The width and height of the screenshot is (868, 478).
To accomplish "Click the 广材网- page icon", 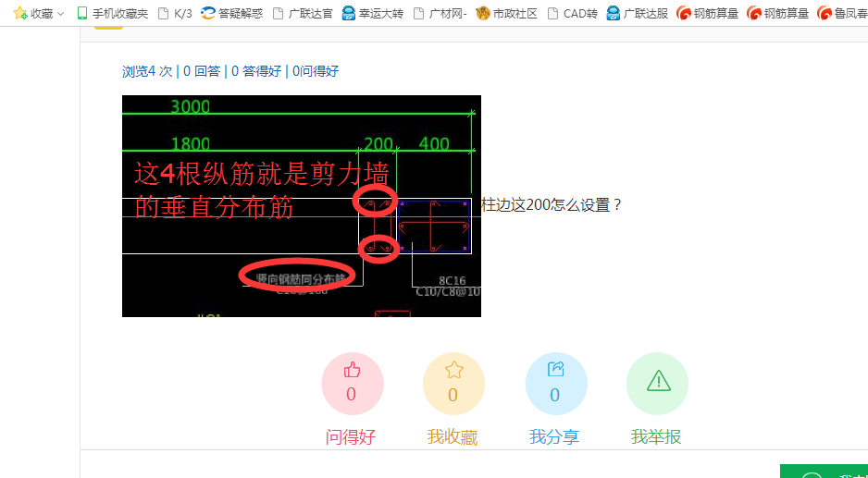I will click(419, 13).
